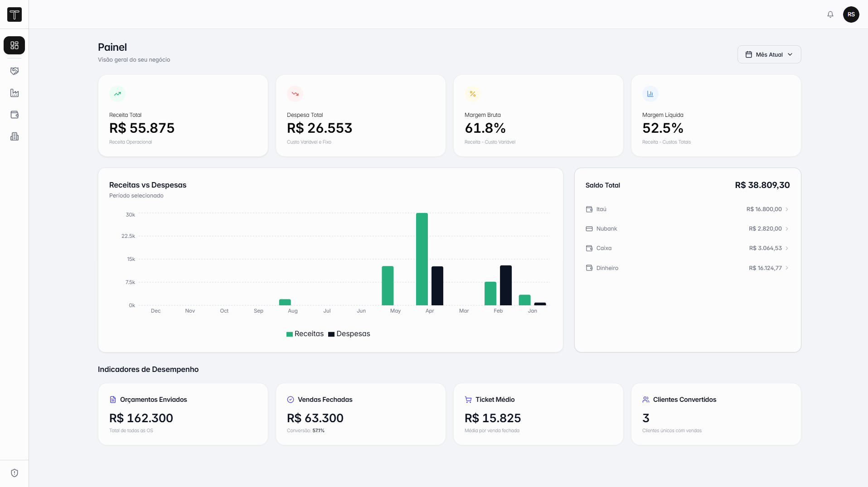868x487 pixels.
Task: Click the green January revenue bar
Action: 525,300
